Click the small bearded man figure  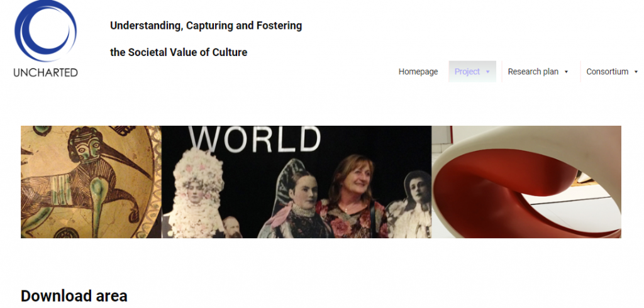click(x=232, y=228)
